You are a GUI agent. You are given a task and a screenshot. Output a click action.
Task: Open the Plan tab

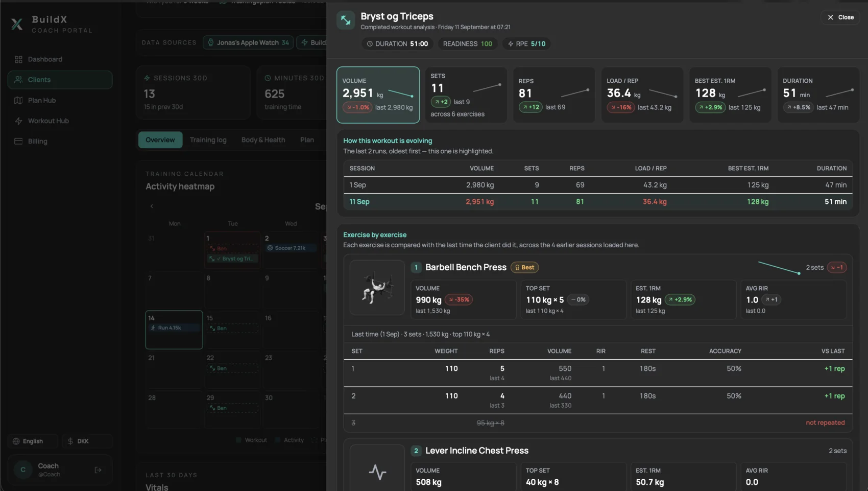(307, 140)
